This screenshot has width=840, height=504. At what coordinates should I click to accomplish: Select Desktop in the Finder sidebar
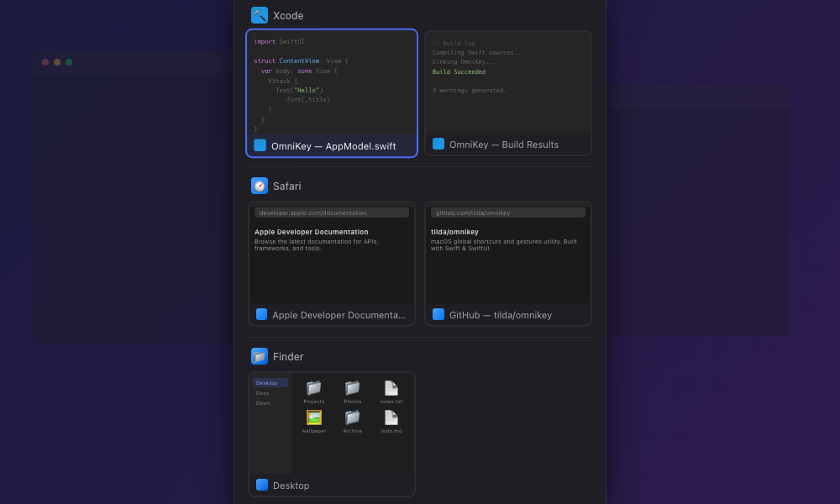pyautogui.click(x=268, y=382)
